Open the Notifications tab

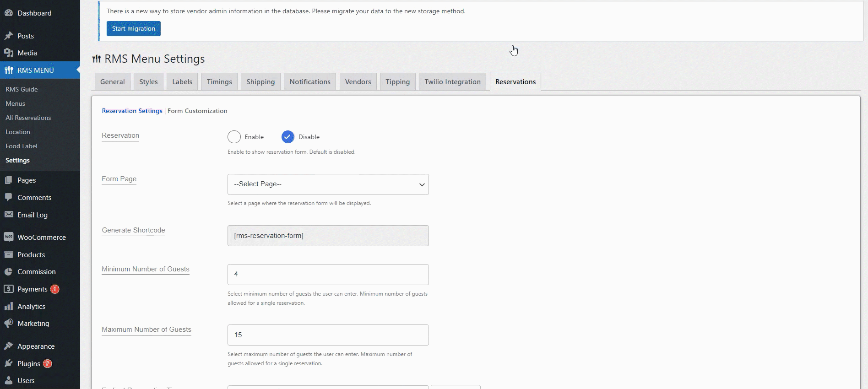click(310, 82)
